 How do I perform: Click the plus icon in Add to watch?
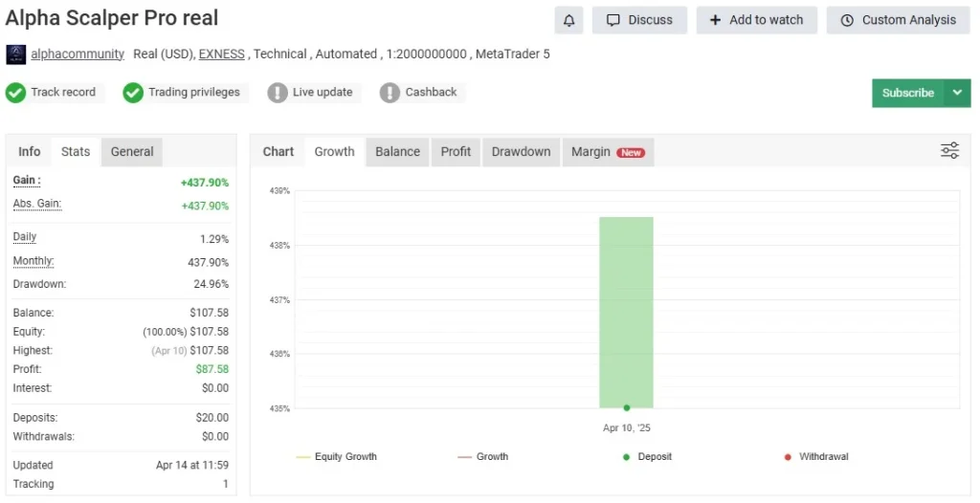(x=715, y=20)
